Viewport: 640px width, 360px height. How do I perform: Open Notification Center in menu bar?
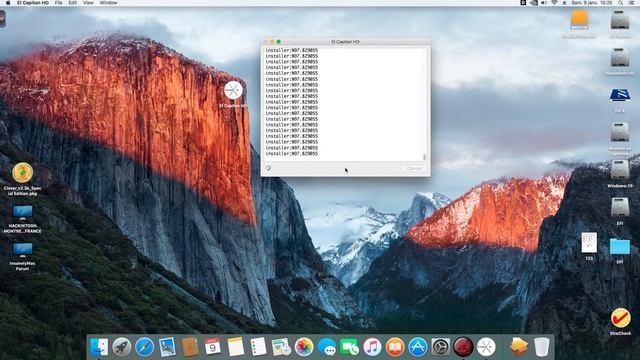pyautogui.click(x=632, y=3)
